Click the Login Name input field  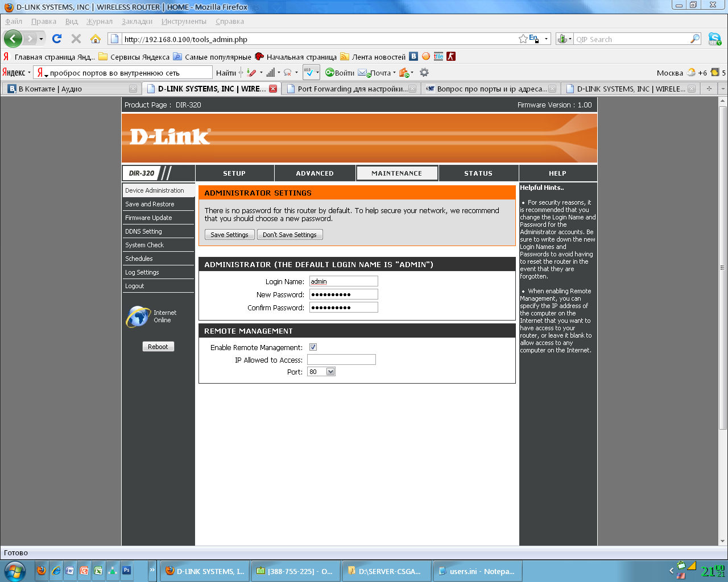[x=344, y=281]
